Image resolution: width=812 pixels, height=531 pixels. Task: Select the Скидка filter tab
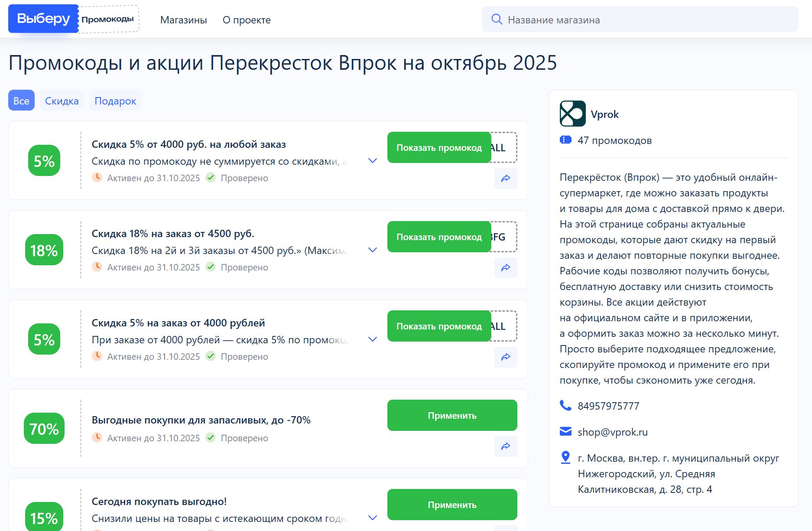click(x=62, y=101)
